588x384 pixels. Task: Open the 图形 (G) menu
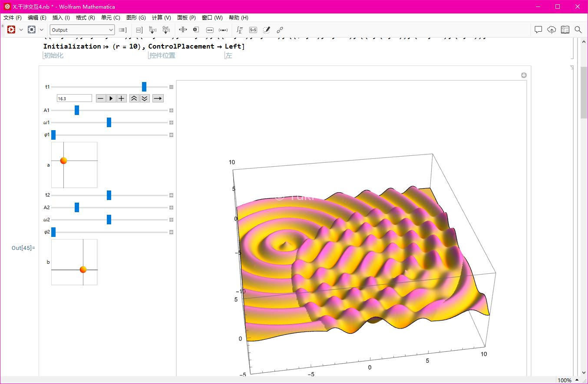(x=136, y=18)
